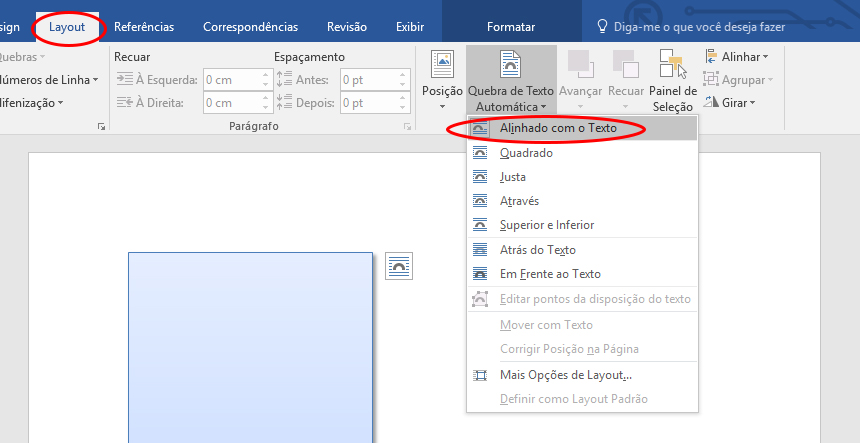The image size is (860, 443).
Task: Decrease Depois spacing with down arrow
Action: [403, 108]
